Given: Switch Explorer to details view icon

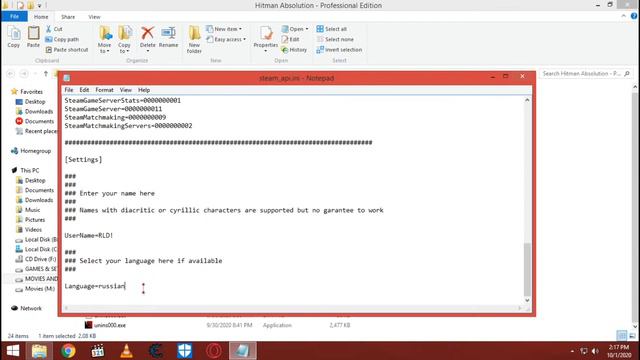Looking at the screenshot, I should (x=622, y=336).
